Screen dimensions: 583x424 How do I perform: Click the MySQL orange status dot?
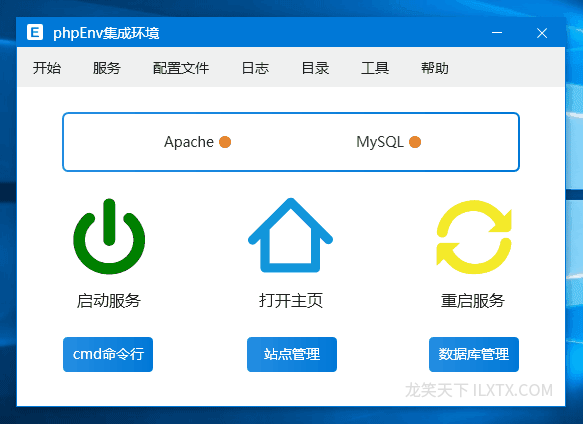click(415, 142)
